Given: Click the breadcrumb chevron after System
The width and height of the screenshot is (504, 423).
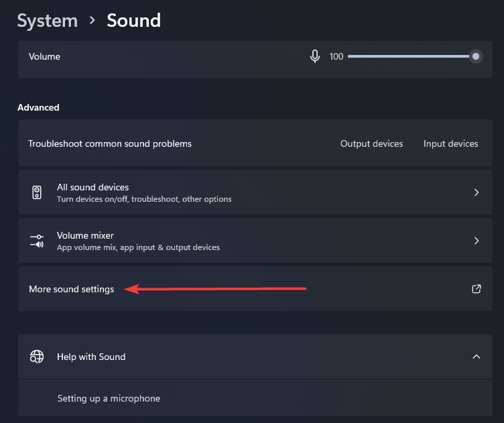Looking at the screenshot, I should click(x=92, y=20).
